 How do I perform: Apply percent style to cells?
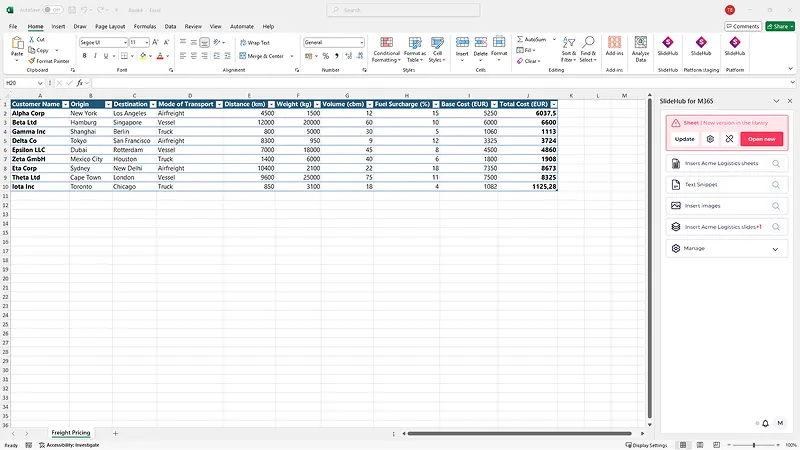coord(326,56)
